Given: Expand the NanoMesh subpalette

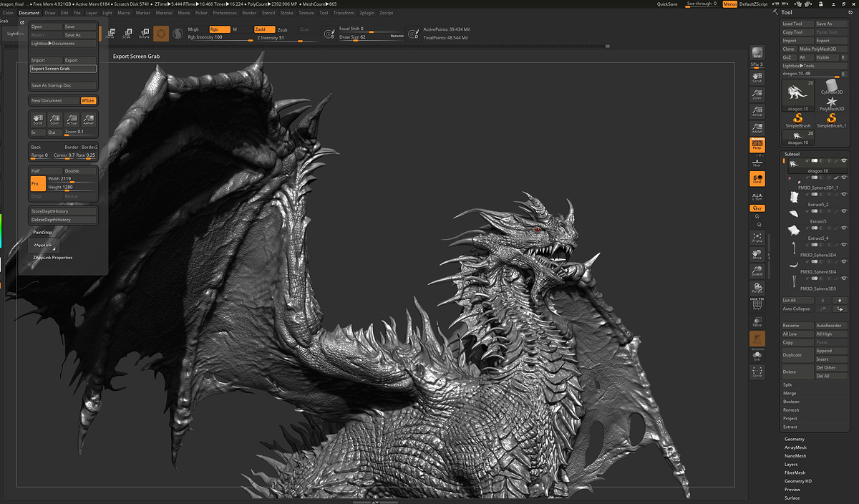Looking at the screenshot, I should click(x=795, y=456).
